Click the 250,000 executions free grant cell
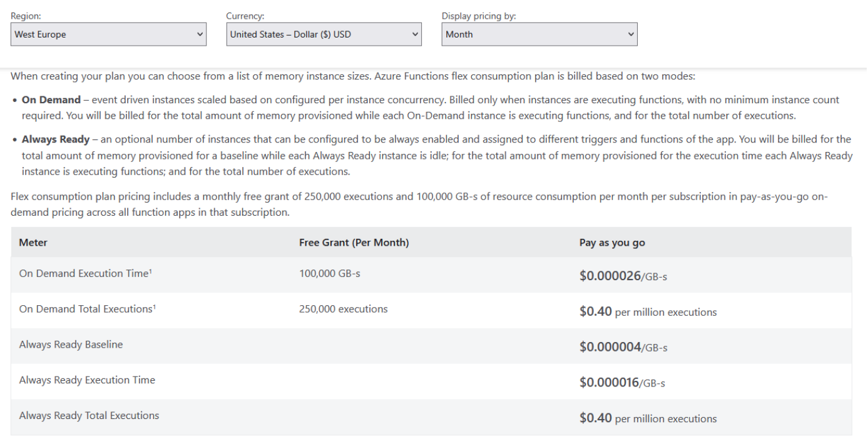 pyautogui.click(x=343, y=309)
